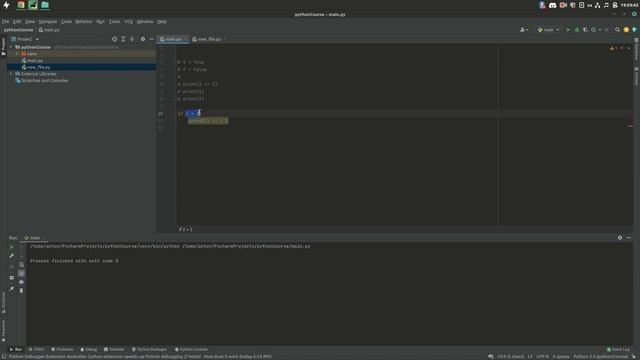
Task: Select new_file.py in project tree
Action: pos(39,67)
